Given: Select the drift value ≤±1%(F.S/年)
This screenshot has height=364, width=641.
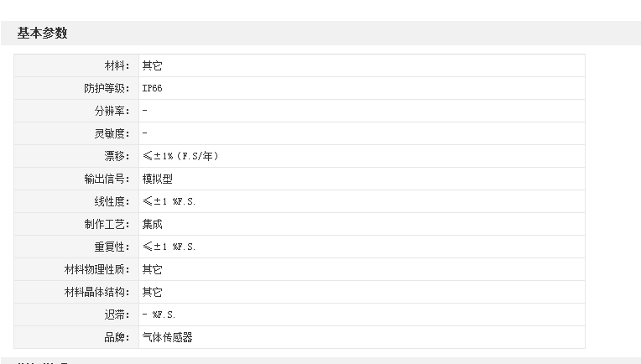Looking at the screenshot, I should pos(180,156).
